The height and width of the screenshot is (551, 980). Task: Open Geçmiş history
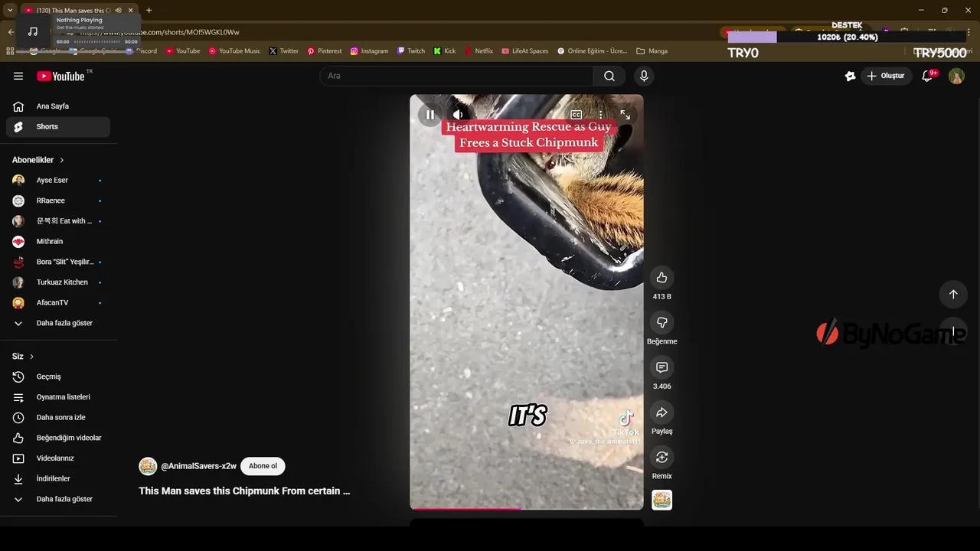pos(58,377)
